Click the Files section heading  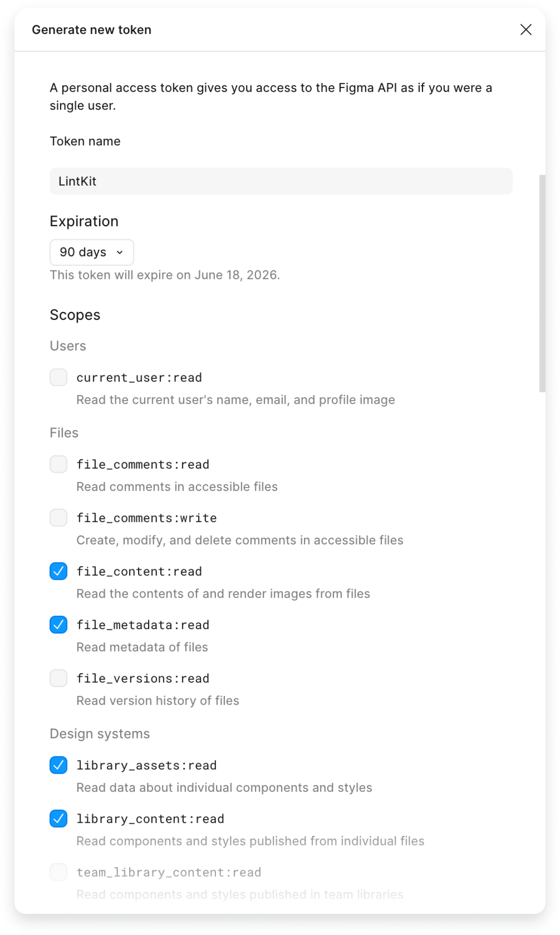tap(64, 432)
